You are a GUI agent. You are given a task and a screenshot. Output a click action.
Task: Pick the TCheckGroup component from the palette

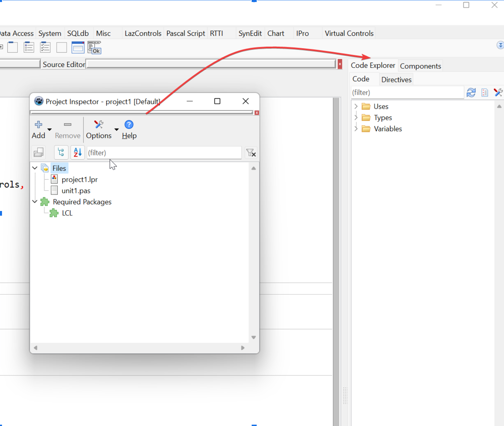(x=45, y=48)
